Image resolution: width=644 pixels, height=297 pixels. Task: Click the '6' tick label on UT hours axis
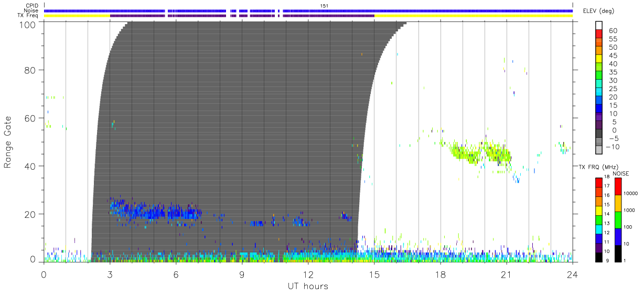[176, 274]
